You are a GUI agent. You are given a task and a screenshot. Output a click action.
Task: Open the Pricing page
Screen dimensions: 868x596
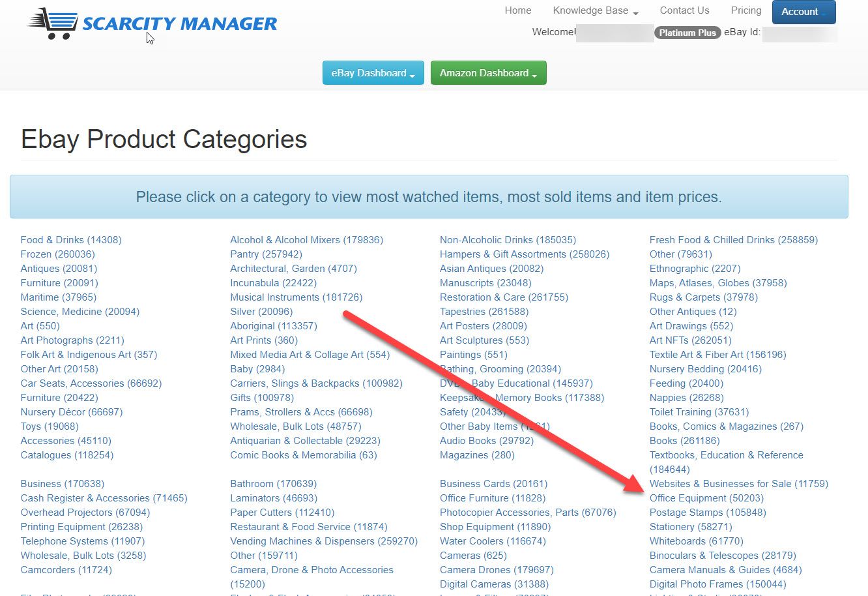(x=746, y=10)
